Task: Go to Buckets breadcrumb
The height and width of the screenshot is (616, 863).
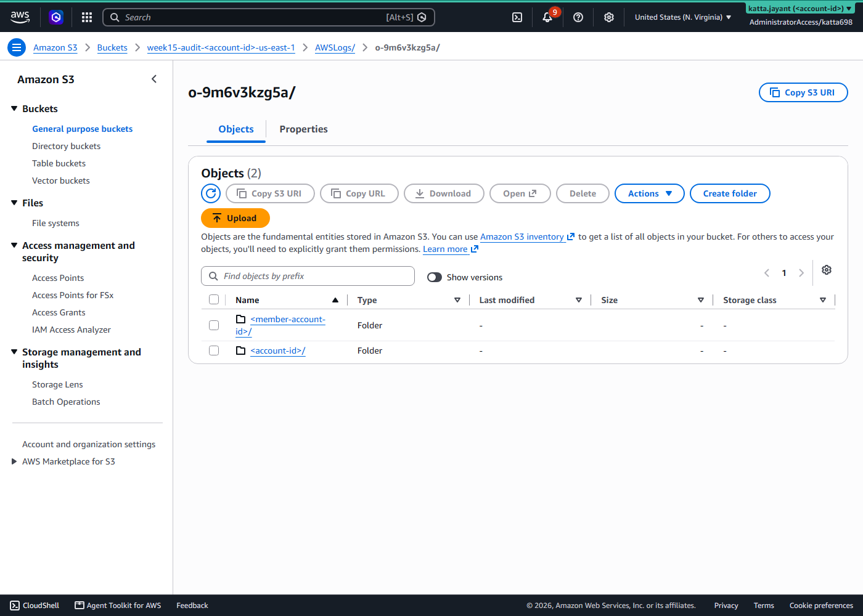Action: pos(112,47)
